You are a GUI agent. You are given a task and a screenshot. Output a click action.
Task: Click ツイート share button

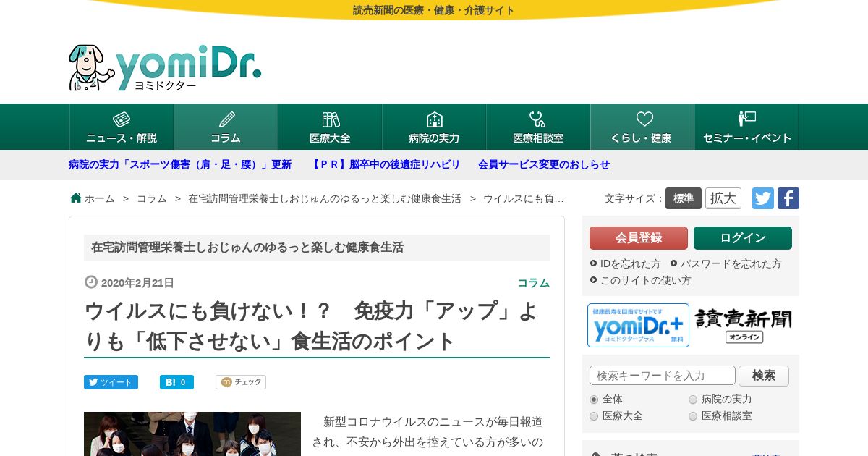(x=111, y=382)
